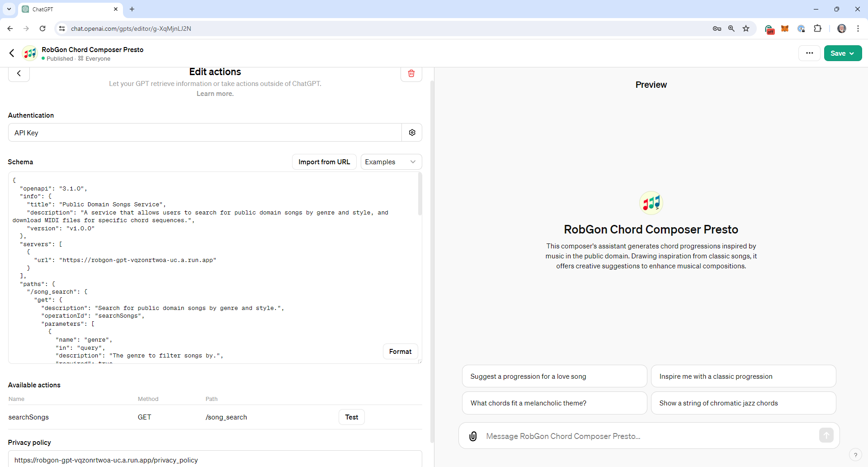Open the Chrome three-dot menu

pyautogui.click(x=858, y=29)
